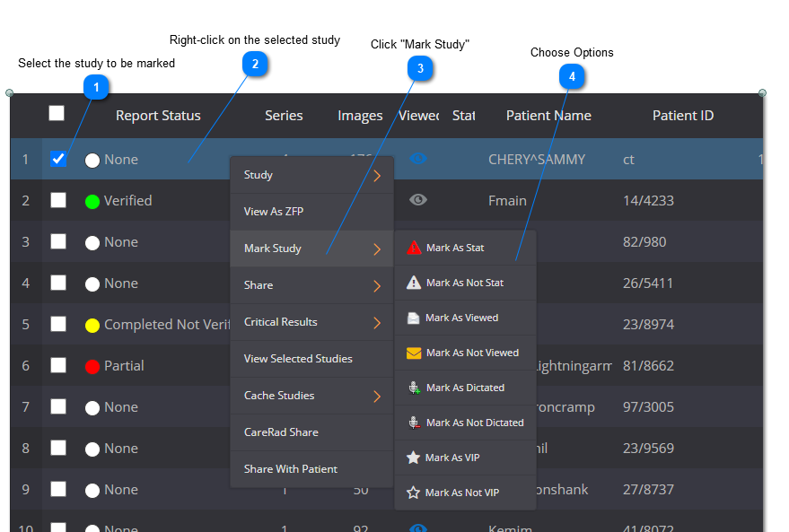Viewport: 789px width, 532px height.
Task: Expand the Share submenu arrow
Action: (x=377, y=286)
